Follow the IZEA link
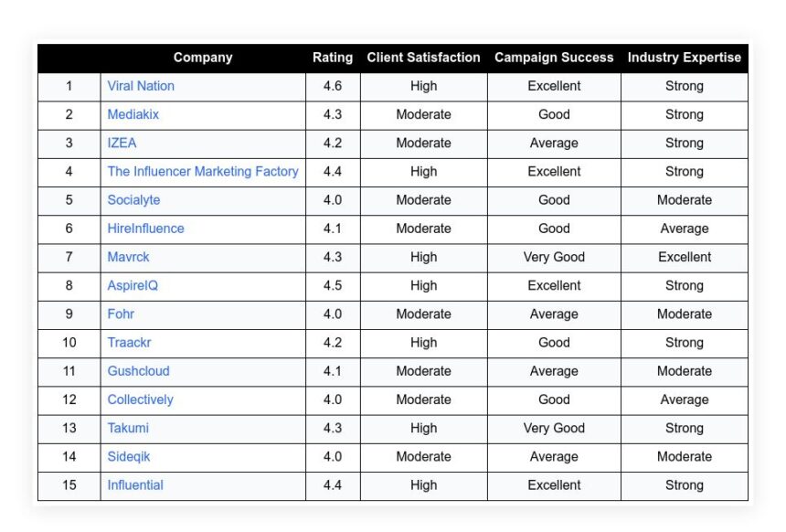Image resolution: width=786 pixels, height=532 pixels. coord(122,143)
